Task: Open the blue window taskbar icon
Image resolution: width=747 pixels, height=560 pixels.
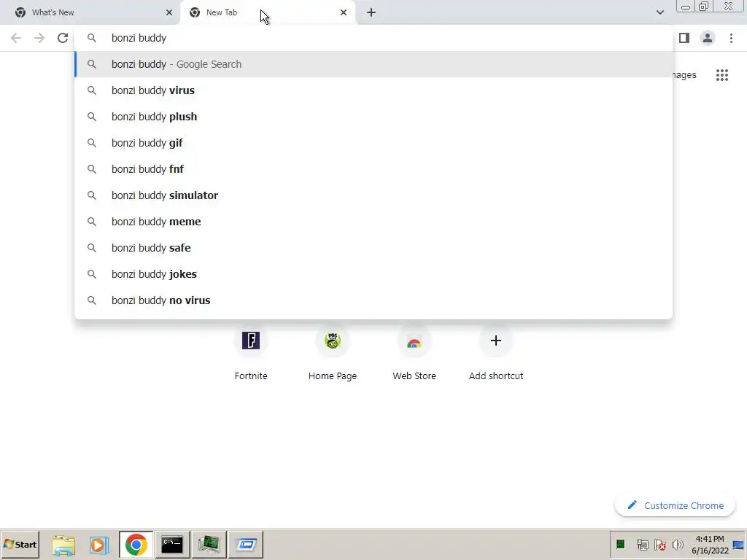Action: pos(246,544)
